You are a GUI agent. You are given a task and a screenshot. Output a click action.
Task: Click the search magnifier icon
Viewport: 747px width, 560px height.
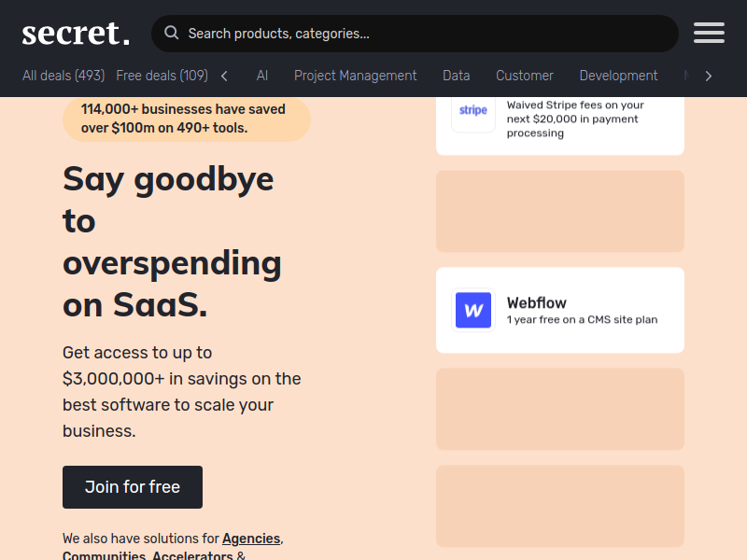[x=171, y=33]
